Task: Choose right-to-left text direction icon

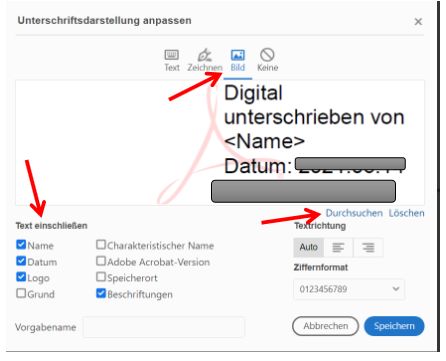Action: [368, 247]
